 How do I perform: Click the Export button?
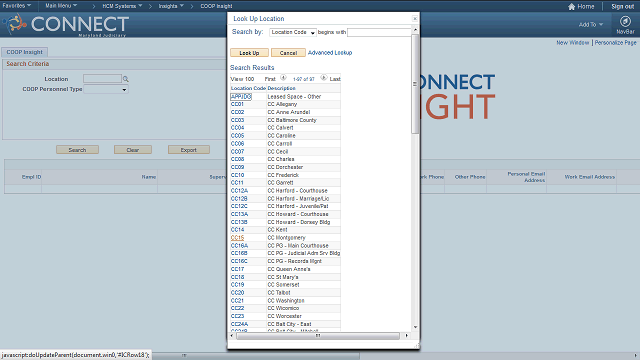pos(189,150)
